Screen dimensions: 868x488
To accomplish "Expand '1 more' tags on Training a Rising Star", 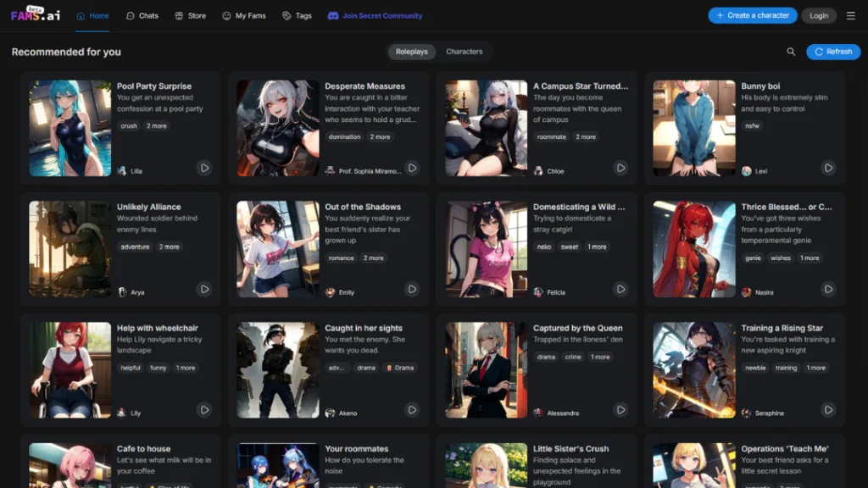I will [x=816, y=368].
